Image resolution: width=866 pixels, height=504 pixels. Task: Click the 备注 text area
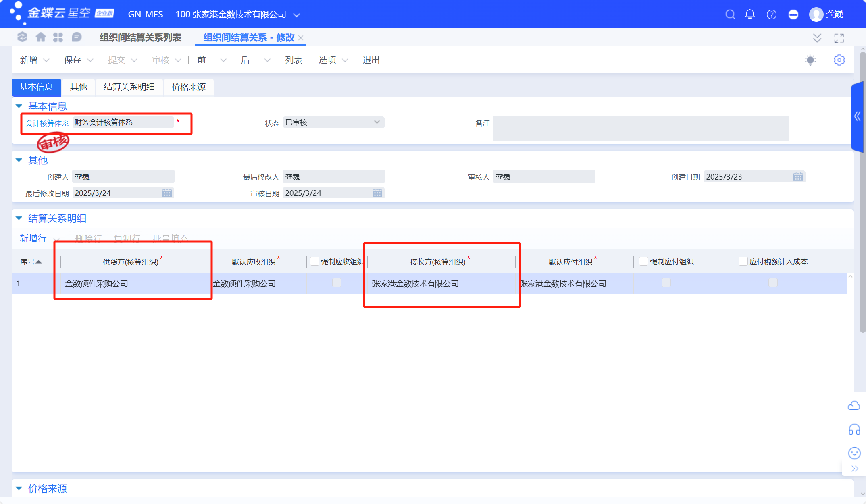pos(641,129)
